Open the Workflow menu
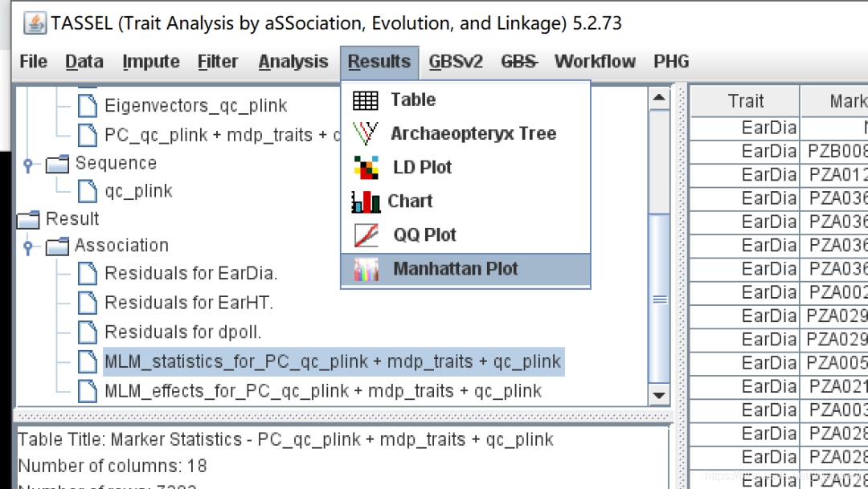 point(595,61)
